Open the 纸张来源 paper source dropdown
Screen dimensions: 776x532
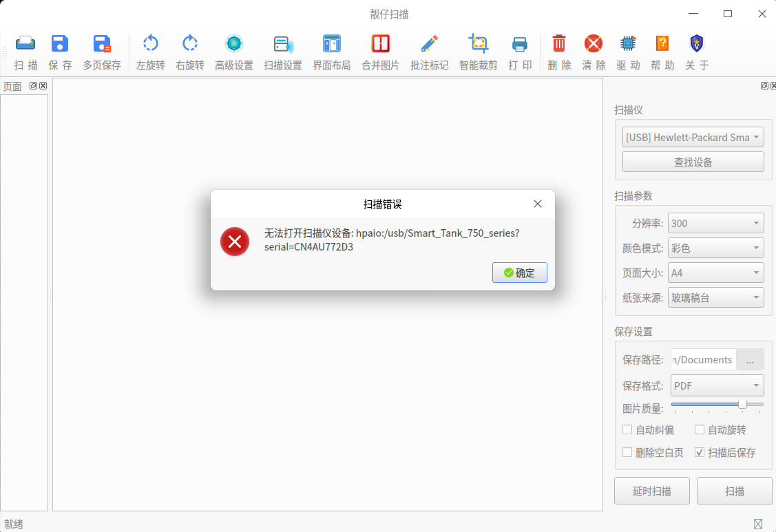715,297
